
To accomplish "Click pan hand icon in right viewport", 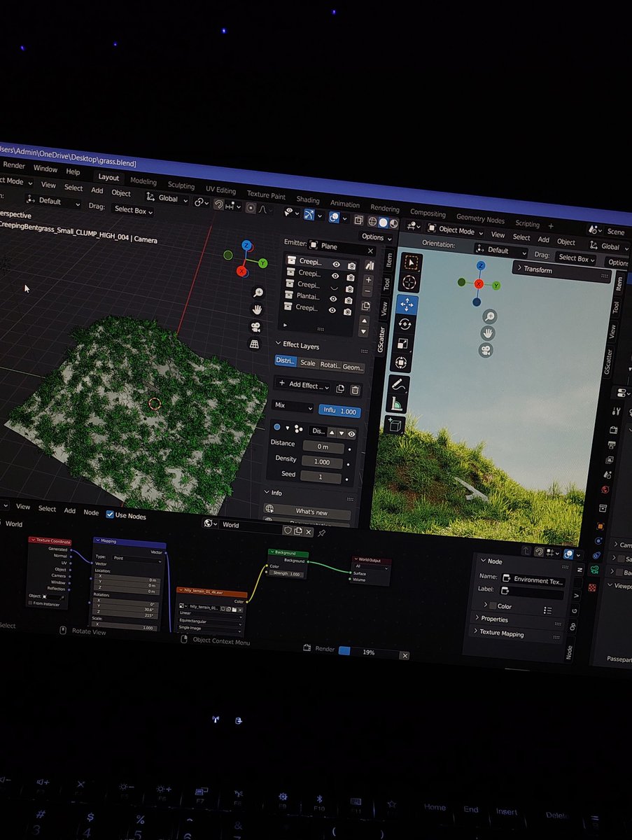I will [488, 334].
